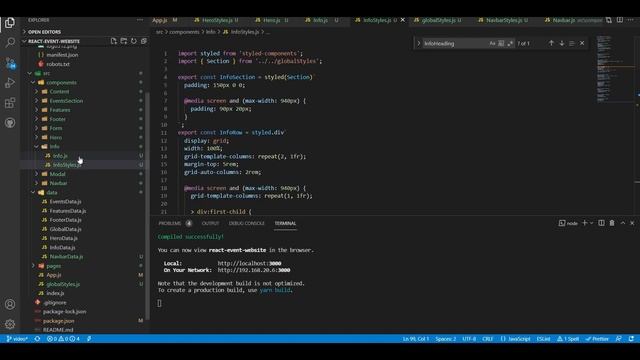
Task: Switch to the globalStyles.js editor tab
Action: (439, 20)
